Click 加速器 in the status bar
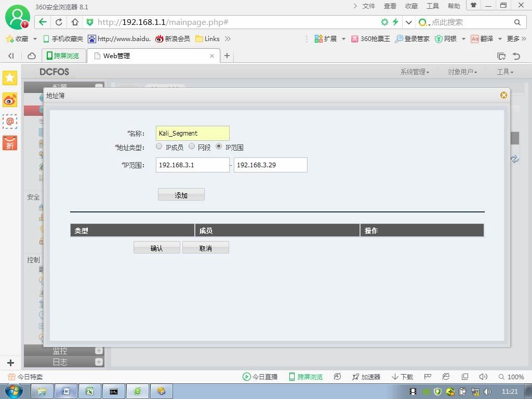Image resolution: width=532 pixels, height=399 pixels. [x=366, y=377]
